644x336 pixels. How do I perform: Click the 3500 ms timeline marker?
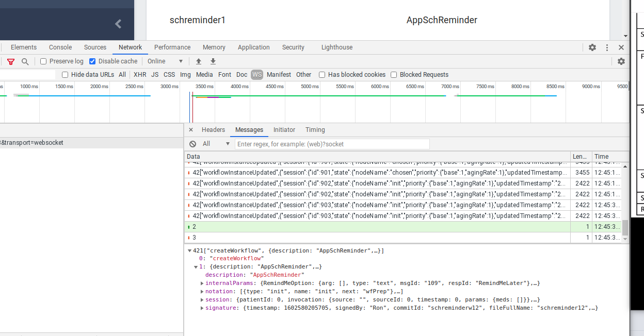click(204, 87)
